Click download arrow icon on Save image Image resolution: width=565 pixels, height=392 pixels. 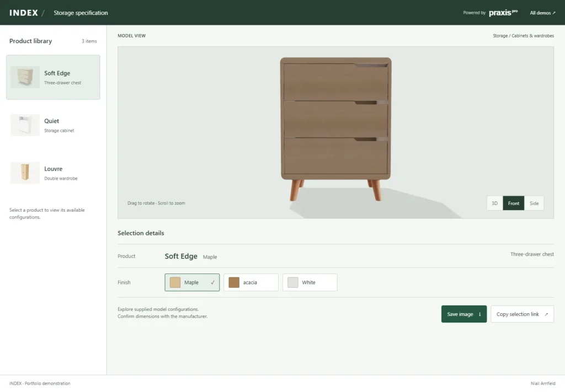479,314
